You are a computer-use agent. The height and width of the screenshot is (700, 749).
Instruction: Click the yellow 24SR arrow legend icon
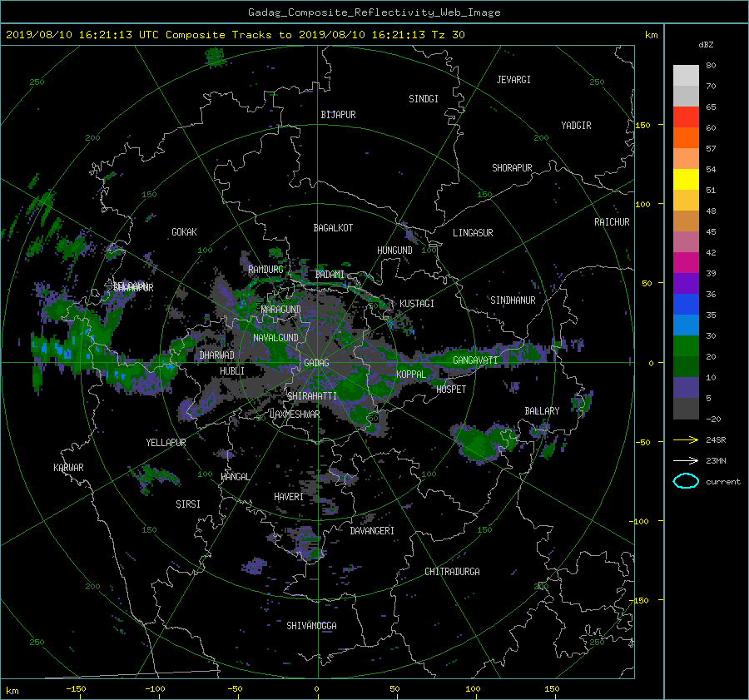pyautogui.click(x=686, y=439)
